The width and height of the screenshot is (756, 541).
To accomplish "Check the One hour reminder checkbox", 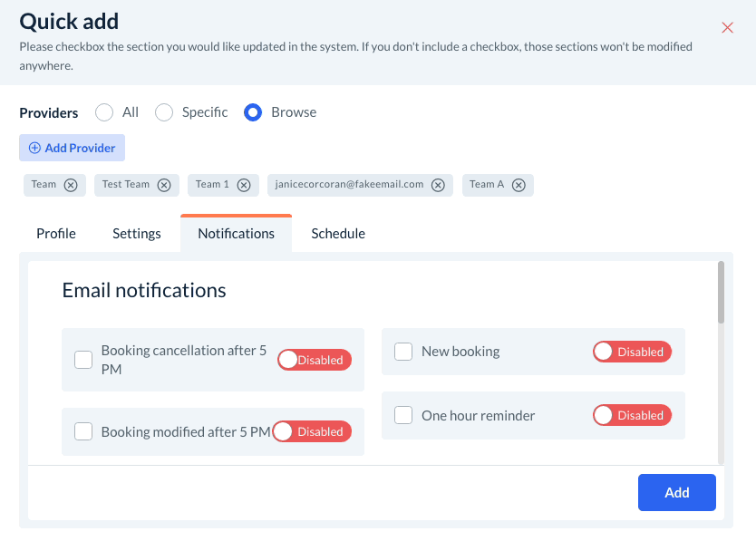I will [x=403, y=415].
